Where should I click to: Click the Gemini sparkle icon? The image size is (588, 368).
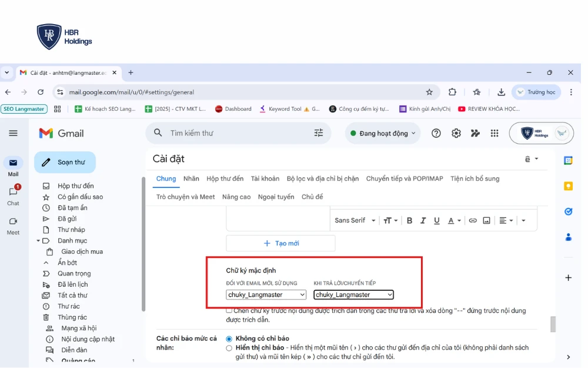pos(475,133)
